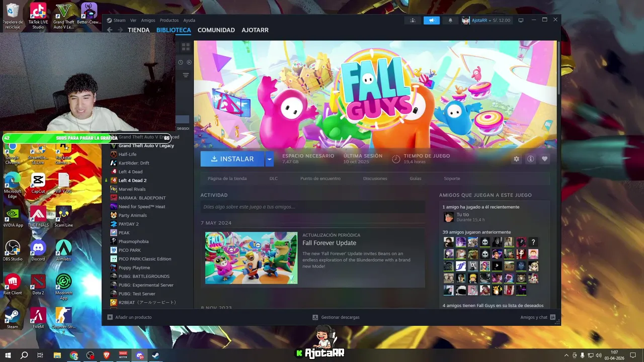Open Amigos y chat panel
Viewport: 644px width, 362px height.
point(538,317)
